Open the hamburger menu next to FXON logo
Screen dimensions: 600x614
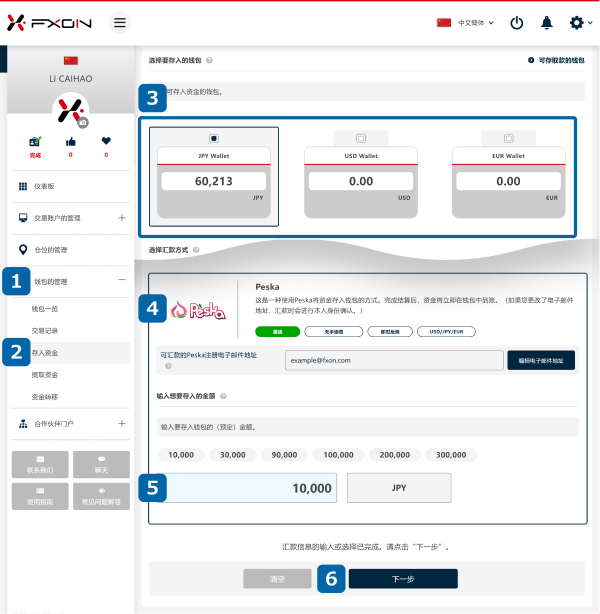click(x=120, y=23)
